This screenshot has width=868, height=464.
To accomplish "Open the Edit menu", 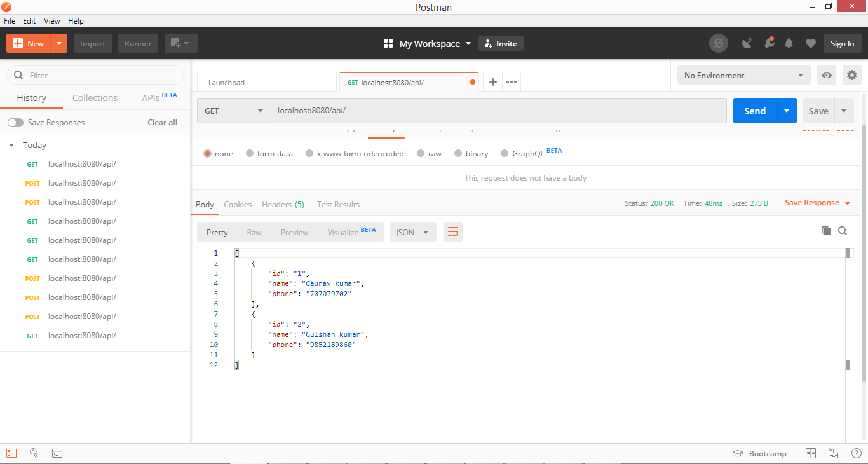I will point(29,21).
